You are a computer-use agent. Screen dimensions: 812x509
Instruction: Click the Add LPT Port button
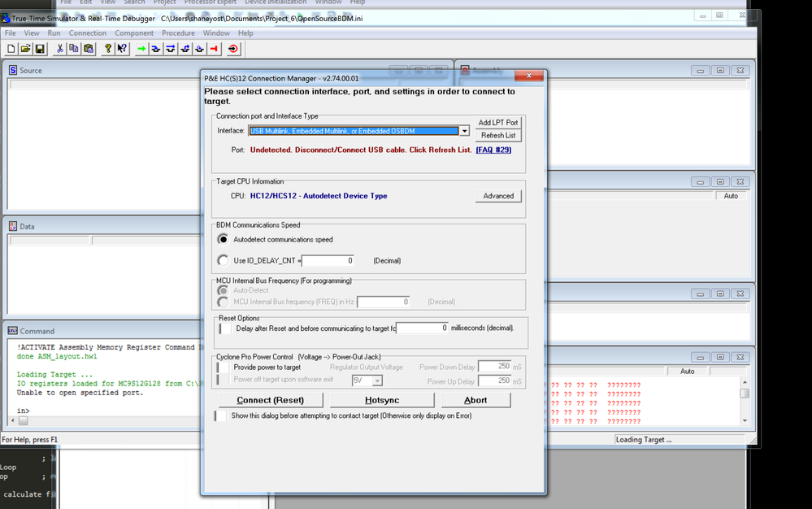(x=498, y=123)
